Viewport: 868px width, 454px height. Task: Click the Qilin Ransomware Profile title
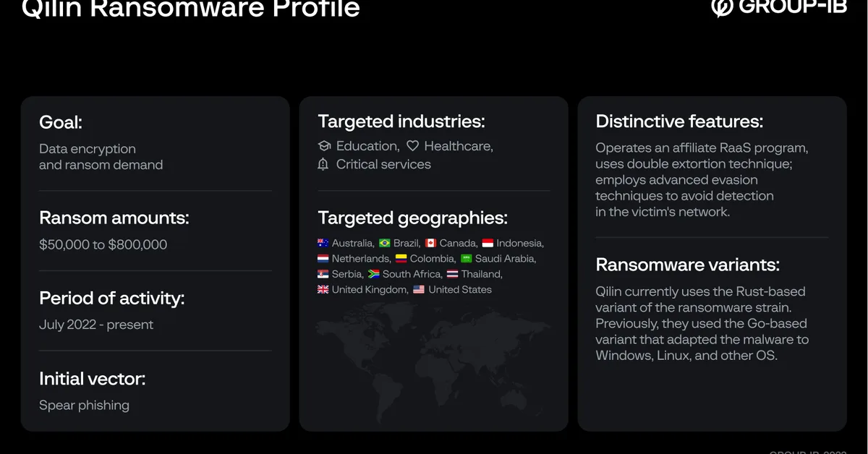click(190, 9)
